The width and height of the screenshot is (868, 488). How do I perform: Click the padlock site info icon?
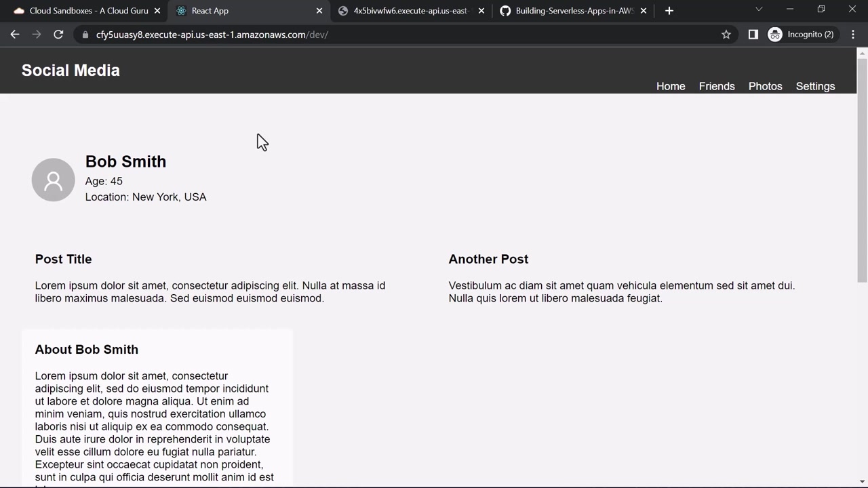click(x=85, y=35)
